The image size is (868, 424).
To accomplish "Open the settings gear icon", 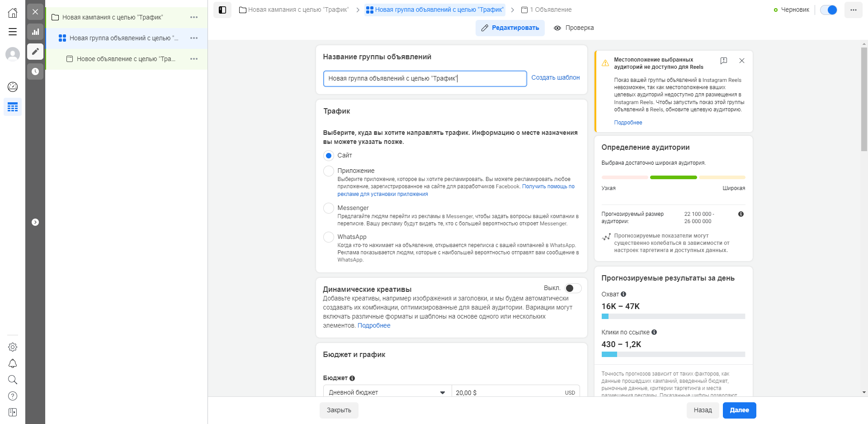I will click(x=13, y=347).
